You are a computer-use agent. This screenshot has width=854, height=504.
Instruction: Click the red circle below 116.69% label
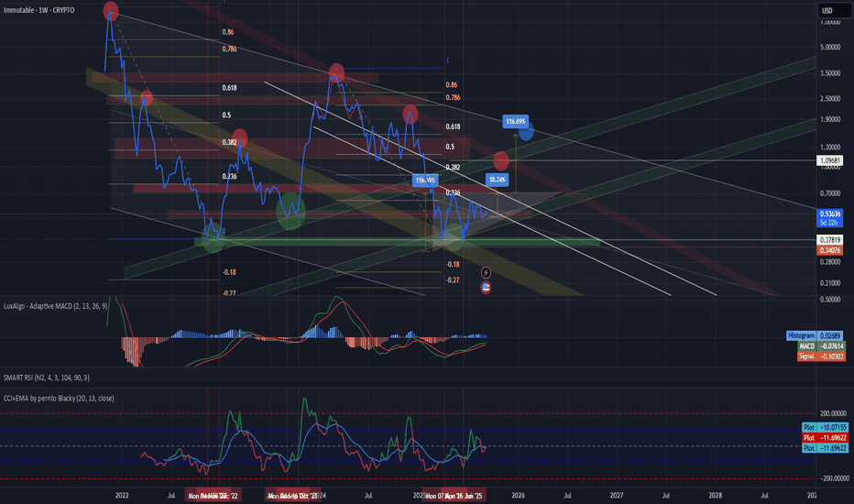click(501, 160)
